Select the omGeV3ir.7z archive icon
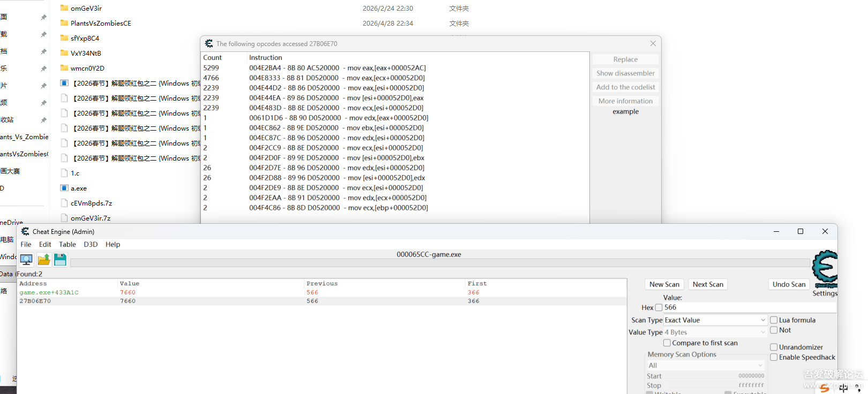 pos(64,218)
